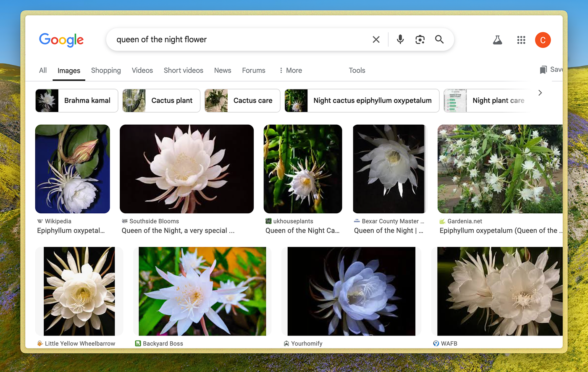Click the Little Yellow Wheelbarrow source name
Screen dimensions: 588x372
tap(80, 343)
